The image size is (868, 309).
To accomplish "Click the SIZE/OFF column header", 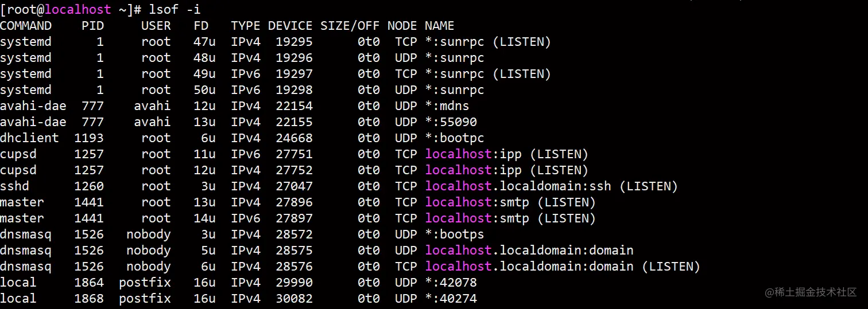I will (x=350, y=26).
